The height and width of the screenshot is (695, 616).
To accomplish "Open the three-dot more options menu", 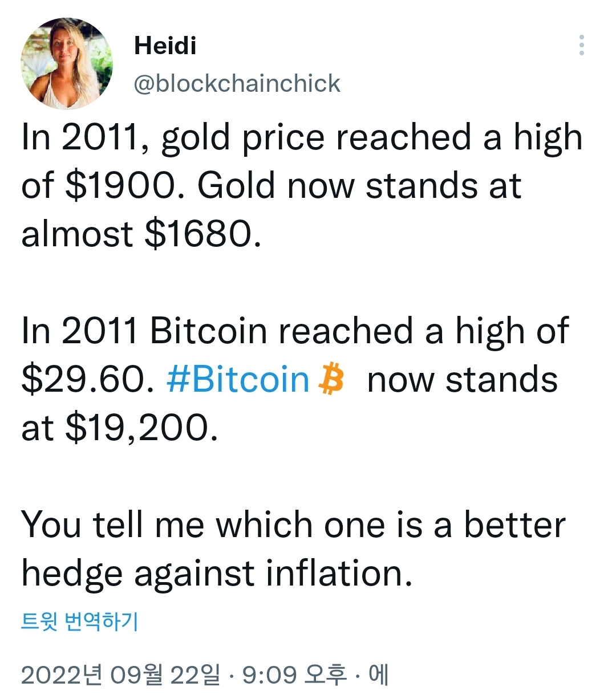I will pyautogui.click(x=581, y=45).
